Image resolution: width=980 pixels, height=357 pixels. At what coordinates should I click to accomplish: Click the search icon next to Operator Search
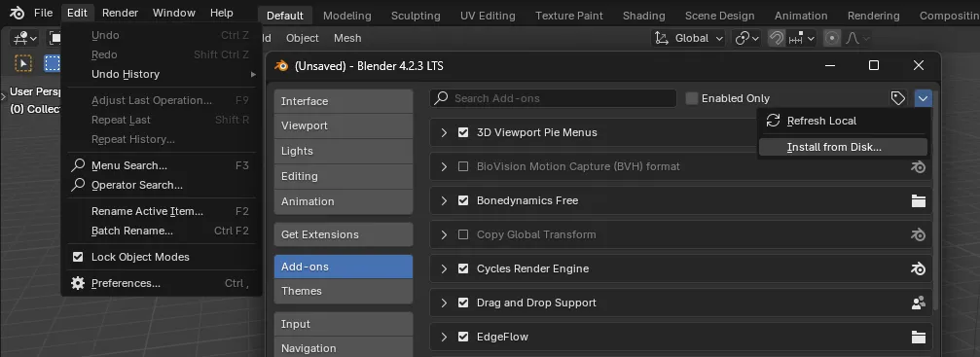pyautogui.click(x=78, y=185)
